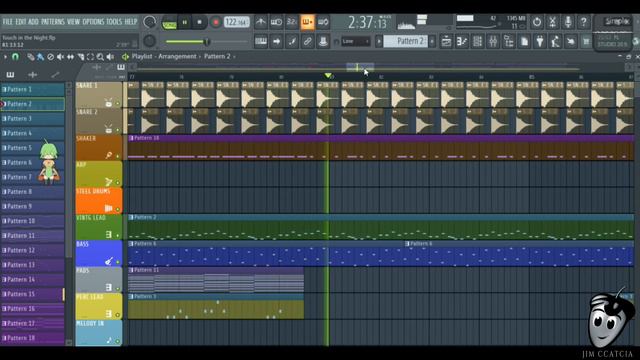
Task: Enable typing keyboard to piano icon
Action: pyautogui.click(x=261, y=41)
